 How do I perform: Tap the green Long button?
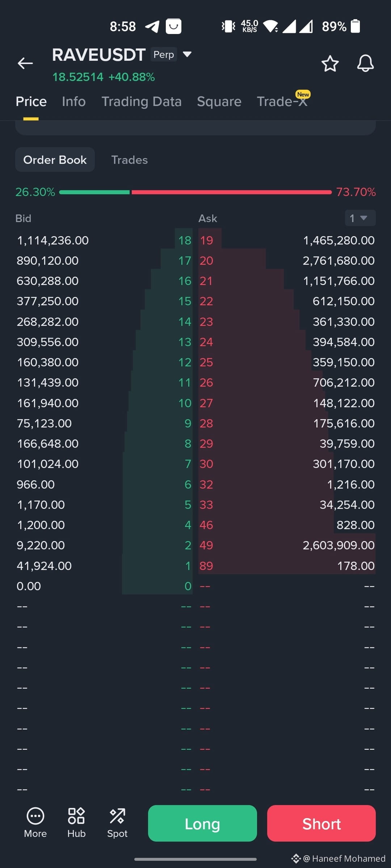(202, 823)
